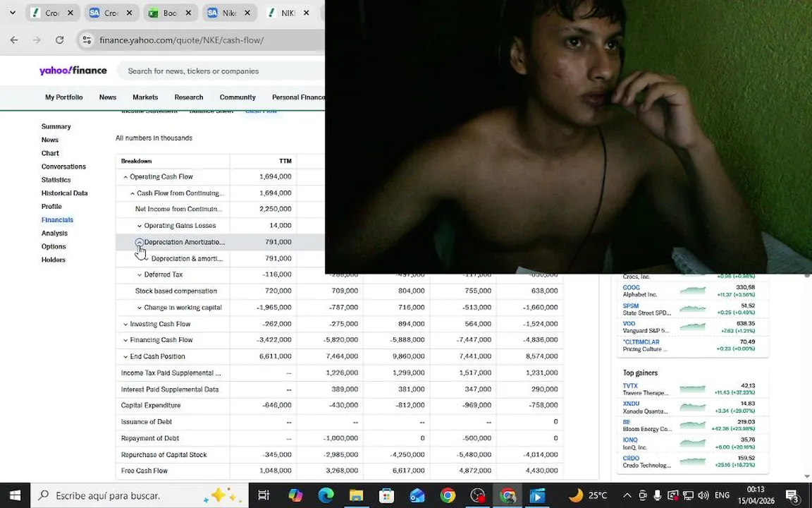This screenshot has width=812, height=508.
Task: Click the Yahoo Finance logo
Action: [73, 71]
